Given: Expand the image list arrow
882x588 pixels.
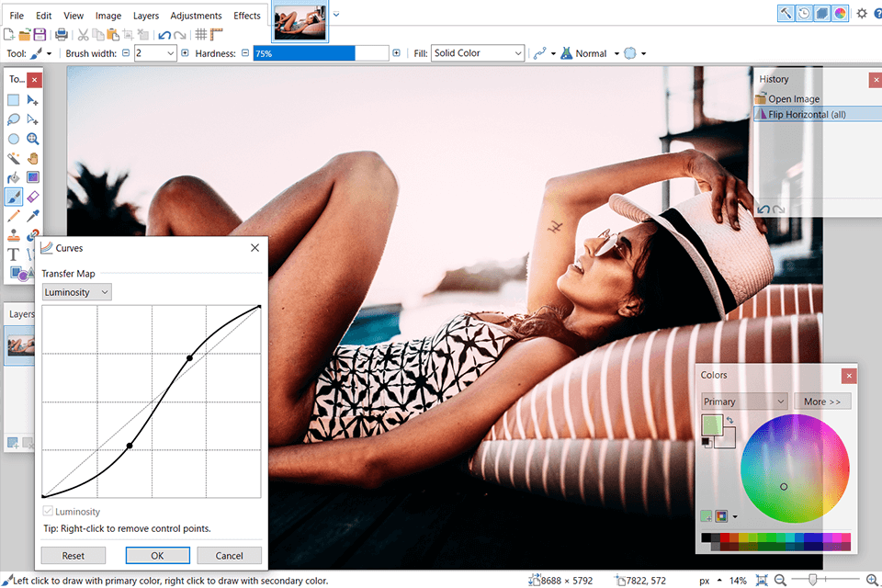Looking at the screenshot, I should (336, 15).
